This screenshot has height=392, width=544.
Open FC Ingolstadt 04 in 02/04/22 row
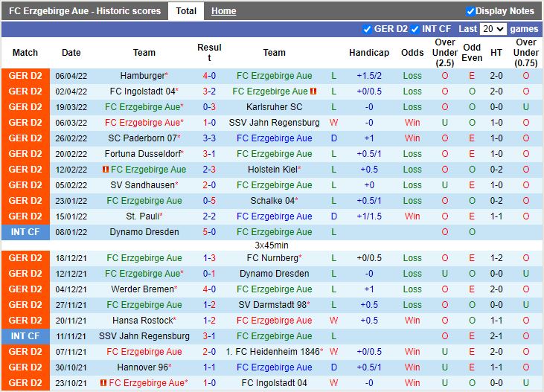(x=143, y=91)
